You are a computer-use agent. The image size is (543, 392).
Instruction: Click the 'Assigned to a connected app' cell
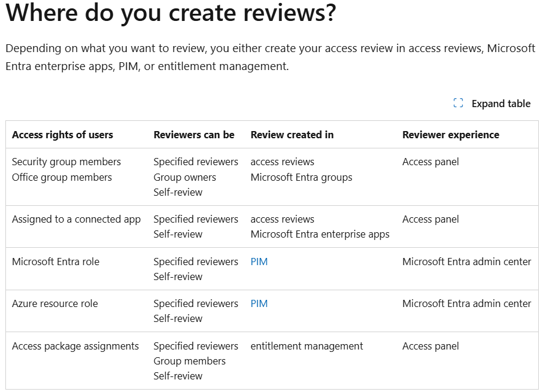tap(76, 219)
